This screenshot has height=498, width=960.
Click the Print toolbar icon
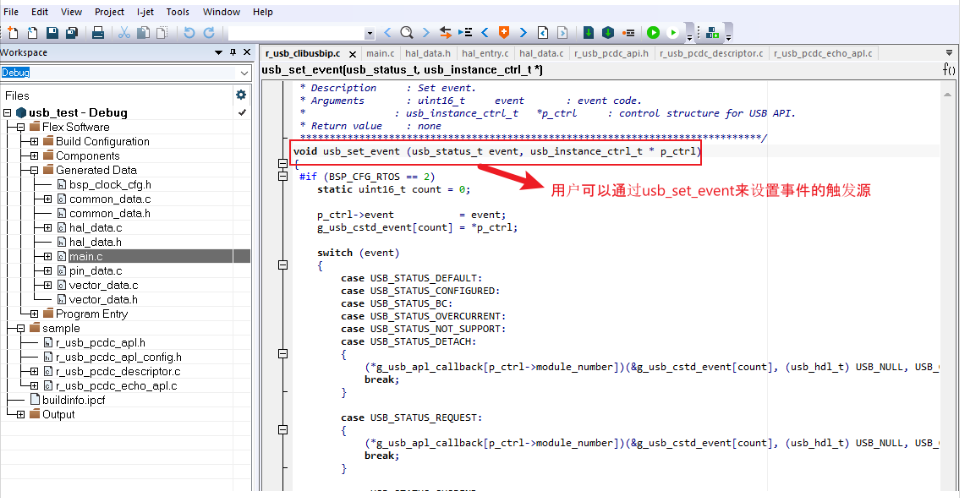98,32
